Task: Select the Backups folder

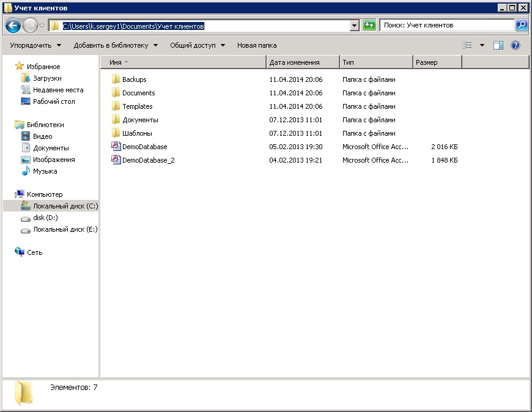Action: (134, 79)
